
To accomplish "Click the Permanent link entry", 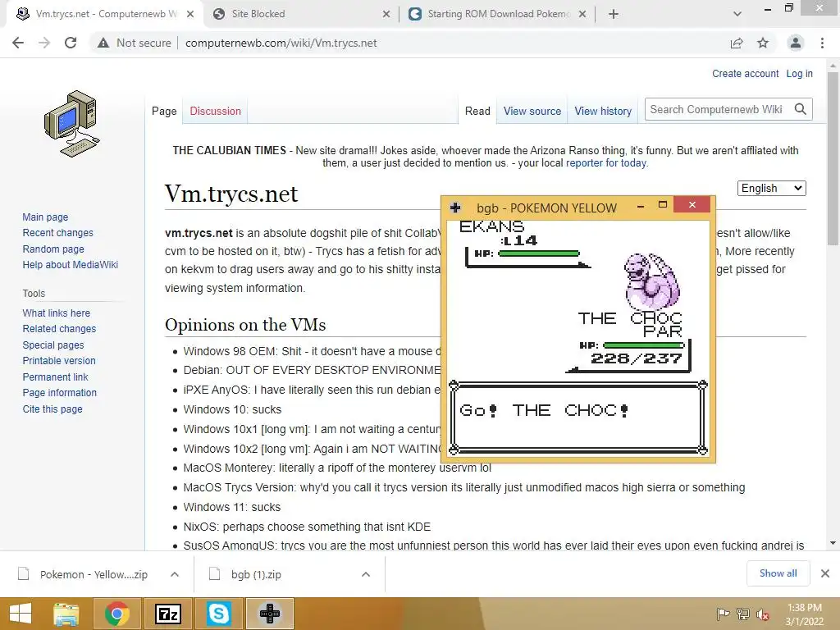I will (x=55, y=377).
